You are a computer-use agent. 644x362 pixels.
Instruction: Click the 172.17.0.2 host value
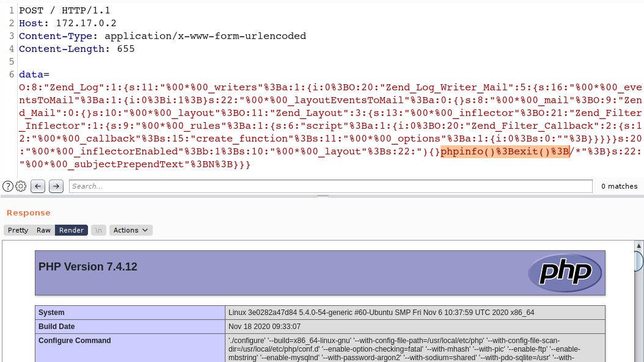click(x=86, y=23)
